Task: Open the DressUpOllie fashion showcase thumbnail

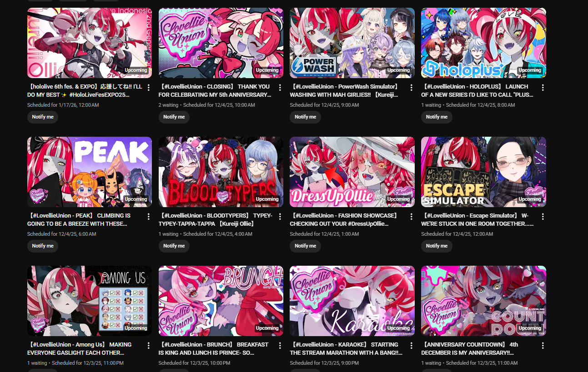Action: (x=352, y=172)
